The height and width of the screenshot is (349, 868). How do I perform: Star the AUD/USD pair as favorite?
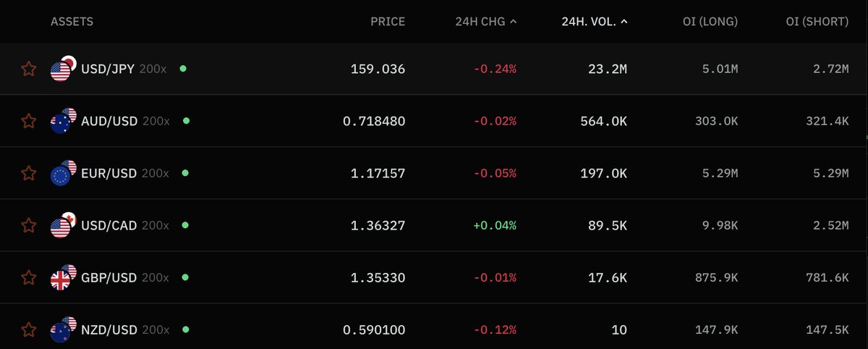pyautogui.click(x=28, y=121)
